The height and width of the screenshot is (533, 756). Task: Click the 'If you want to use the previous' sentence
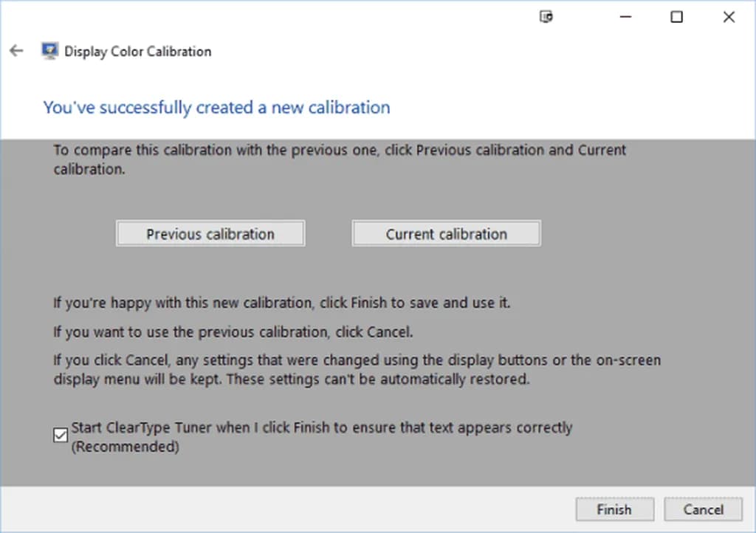233,332
